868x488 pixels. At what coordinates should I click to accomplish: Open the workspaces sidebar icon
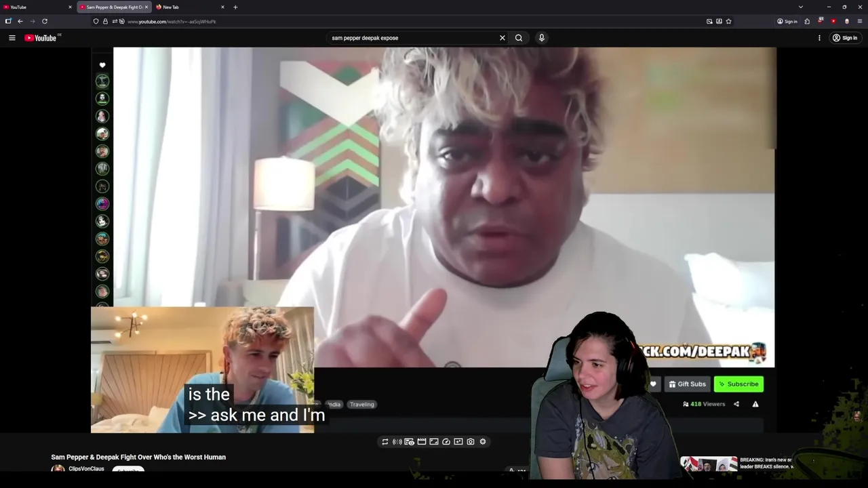(8, 21)
